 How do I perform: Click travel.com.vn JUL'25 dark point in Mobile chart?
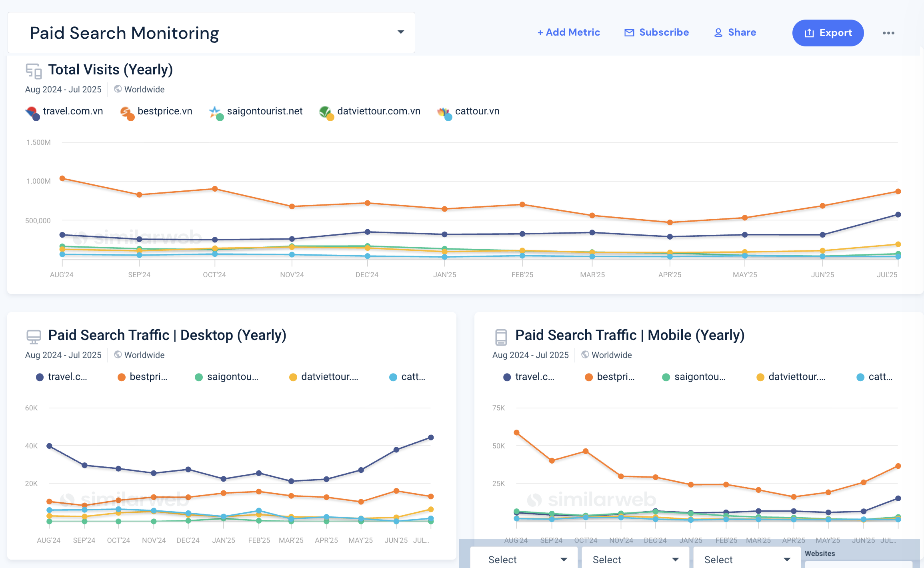[x=898, y=498]
